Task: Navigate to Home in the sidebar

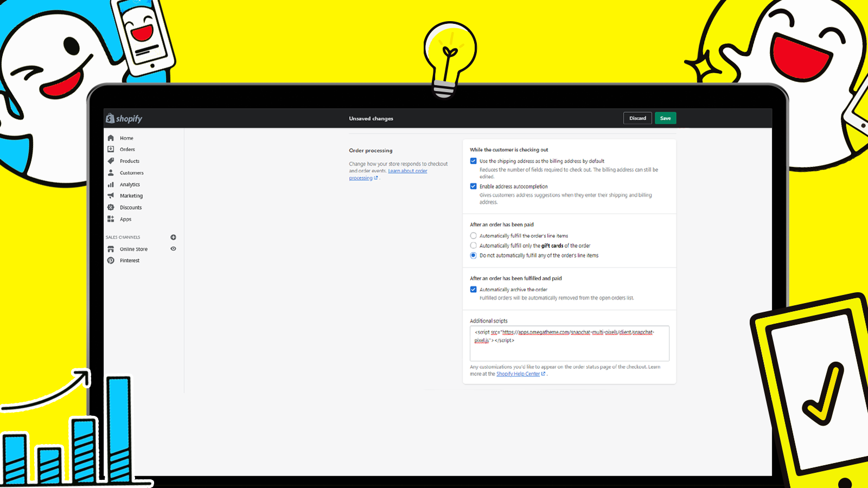Action: [111, 138]
